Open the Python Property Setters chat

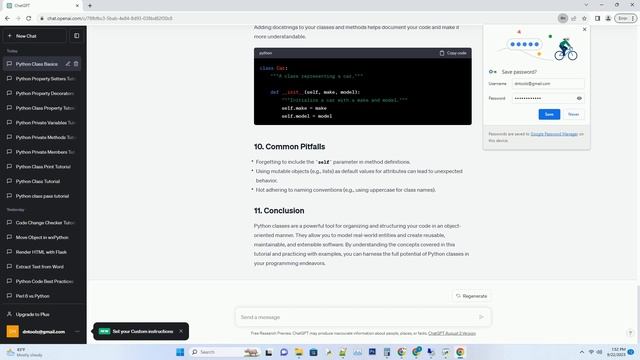pos(43,79)
